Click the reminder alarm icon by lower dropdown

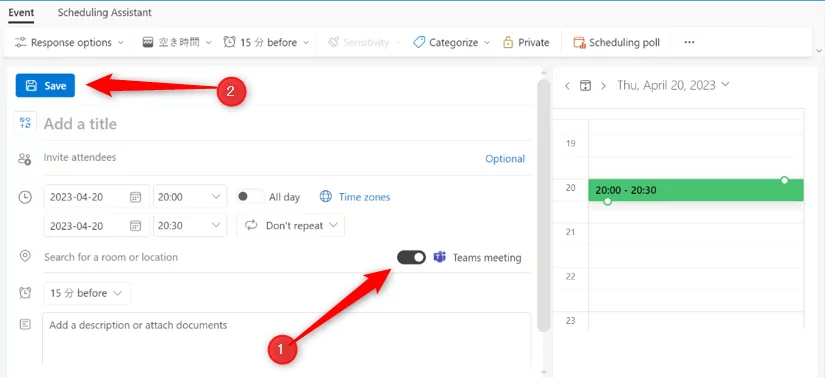coord(25,293)
